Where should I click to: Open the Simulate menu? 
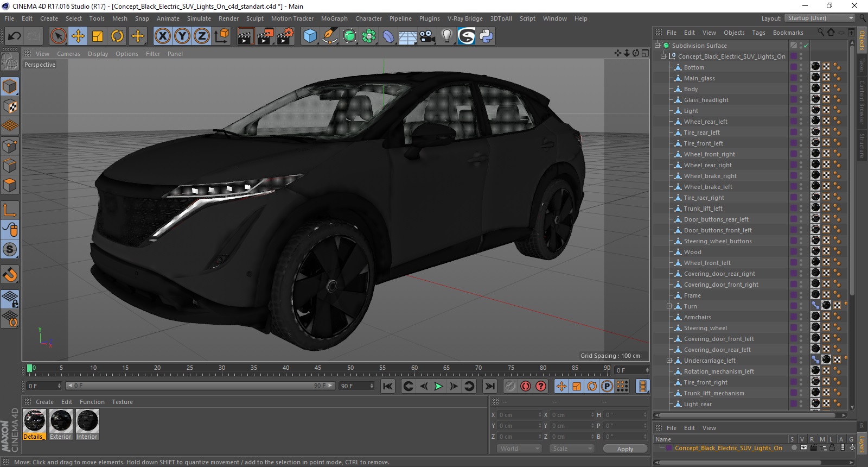point(199,18)
